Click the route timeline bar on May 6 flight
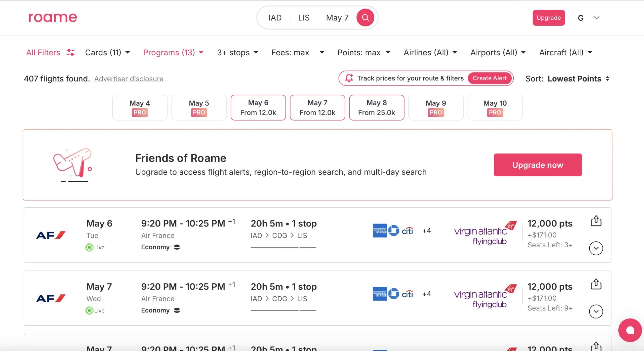This screenshot has width=644, height=351. [284, 247]
